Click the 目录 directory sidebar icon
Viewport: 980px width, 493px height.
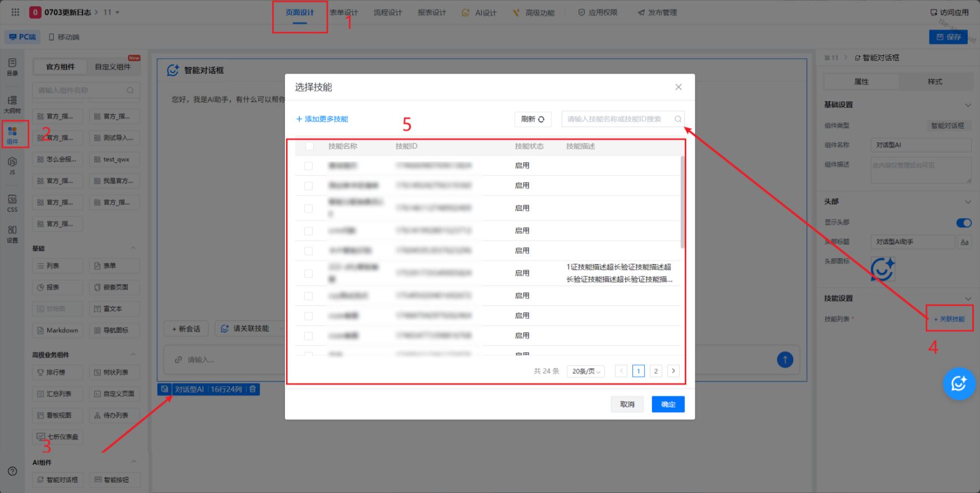click(x=12, y=66)
